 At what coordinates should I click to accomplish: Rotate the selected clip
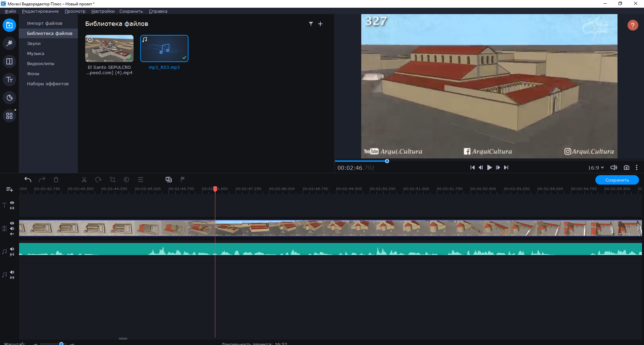pyautogui.click(x=98, y=180)
